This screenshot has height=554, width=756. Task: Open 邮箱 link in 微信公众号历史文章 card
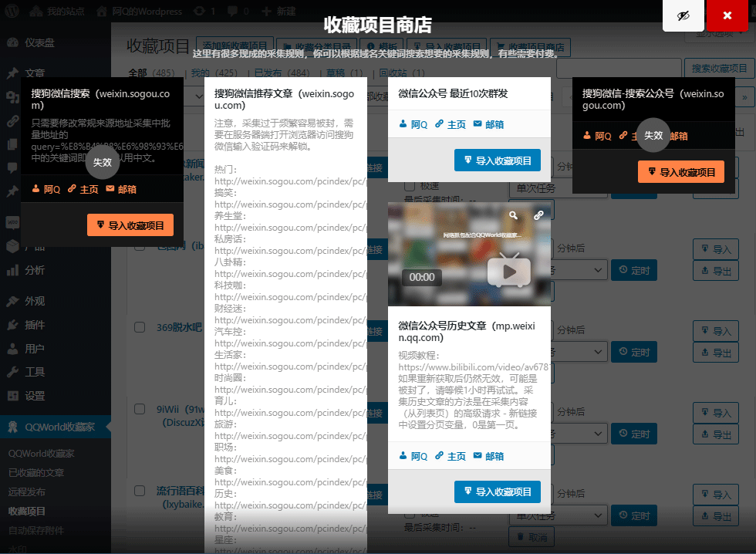(488, 456)
